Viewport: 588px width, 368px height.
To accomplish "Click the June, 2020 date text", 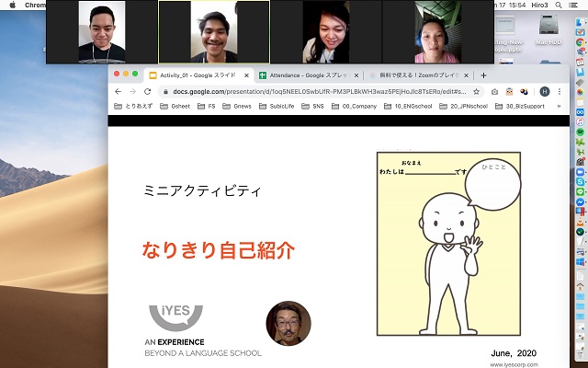I will [514, 353].
